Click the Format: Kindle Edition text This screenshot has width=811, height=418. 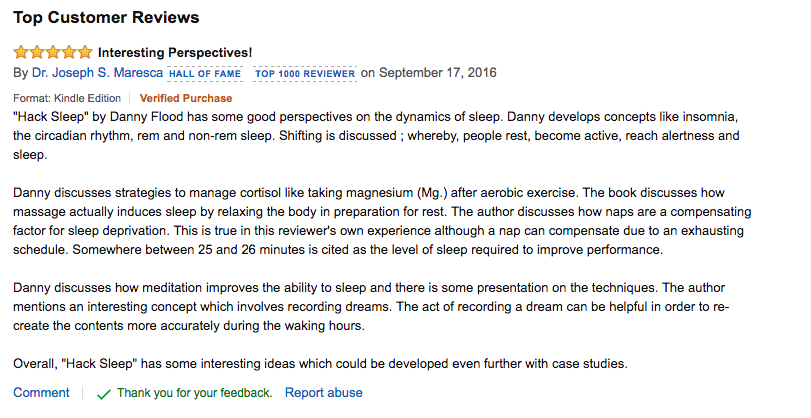pos(67,98)
